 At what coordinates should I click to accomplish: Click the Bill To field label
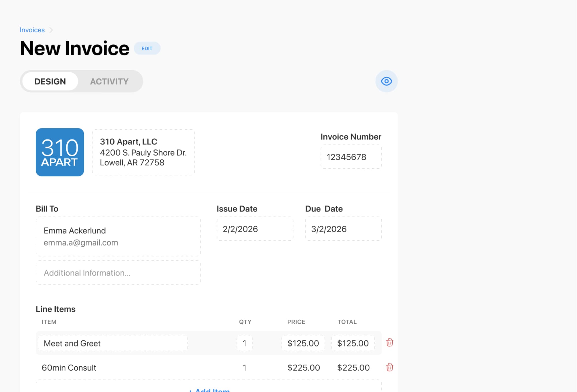click(47, 208)
